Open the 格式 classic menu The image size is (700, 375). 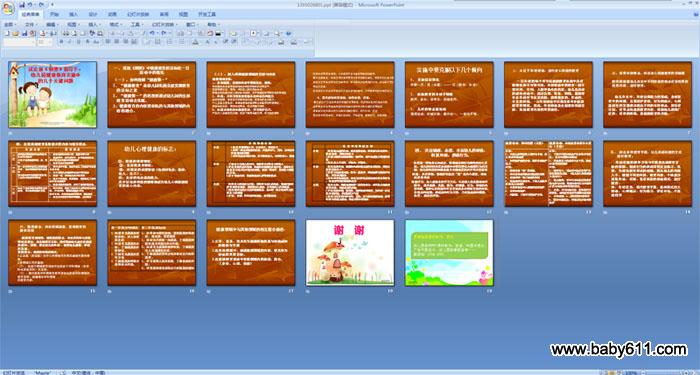(x=116, y=25)
